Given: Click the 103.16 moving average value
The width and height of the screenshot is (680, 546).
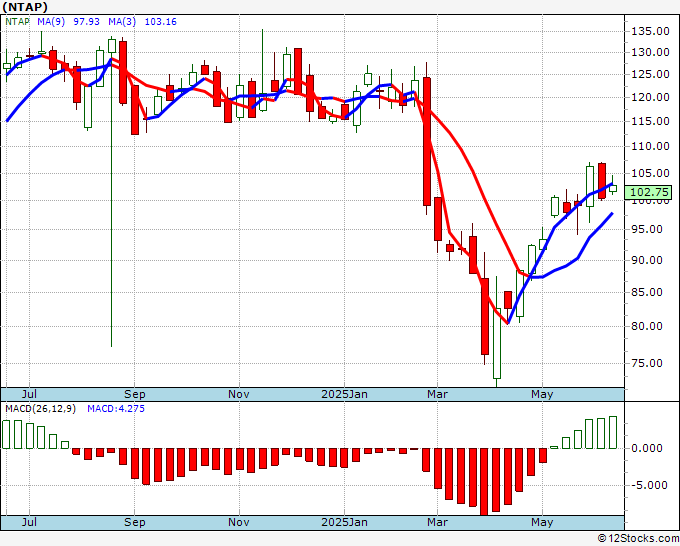Looking at the screenshot, I should pyautogui.click(x=160, y=22).
